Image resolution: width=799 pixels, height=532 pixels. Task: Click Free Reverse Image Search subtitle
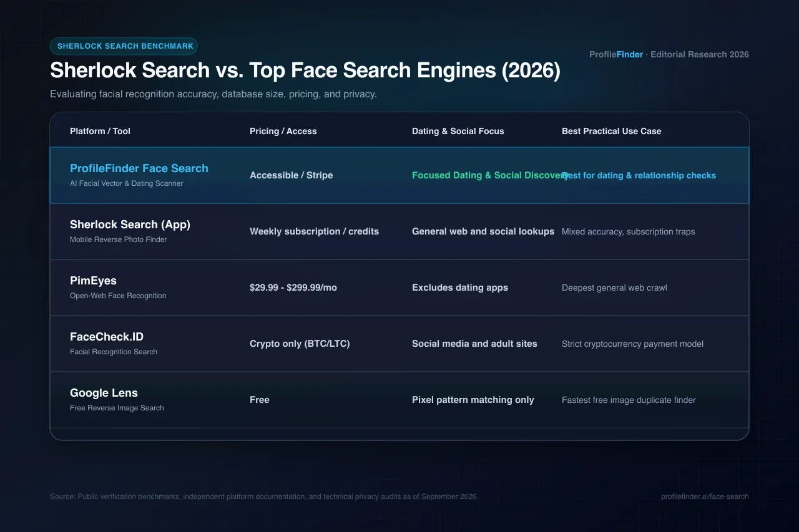tap(117, 408)
